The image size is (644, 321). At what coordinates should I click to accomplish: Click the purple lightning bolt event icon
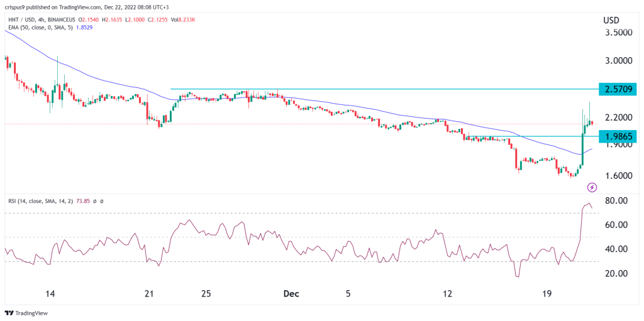pyautogui.click(x=592, y=188)
